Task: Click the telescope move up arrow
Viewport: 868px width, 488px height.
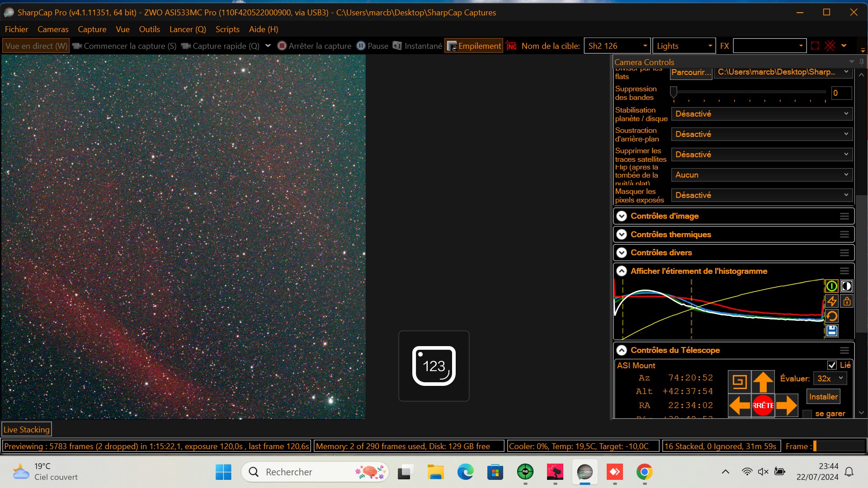Action: coord(763,382)
